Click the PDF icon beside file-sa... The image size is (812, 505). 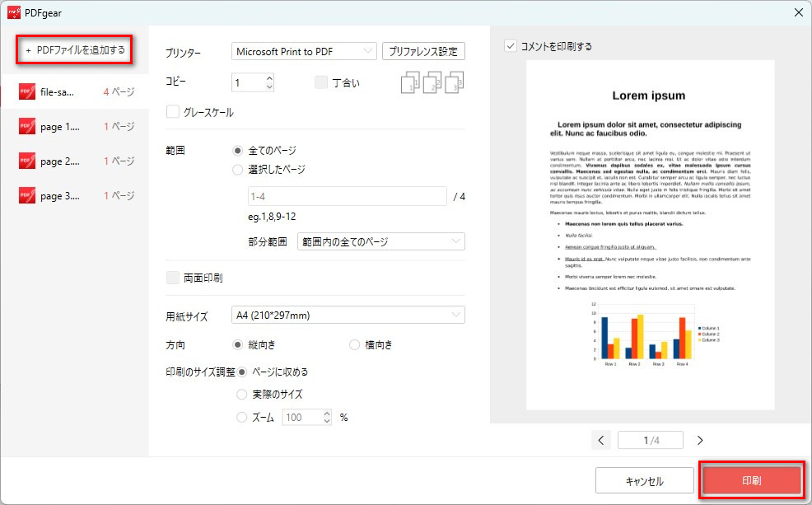[x=27, y=92]
